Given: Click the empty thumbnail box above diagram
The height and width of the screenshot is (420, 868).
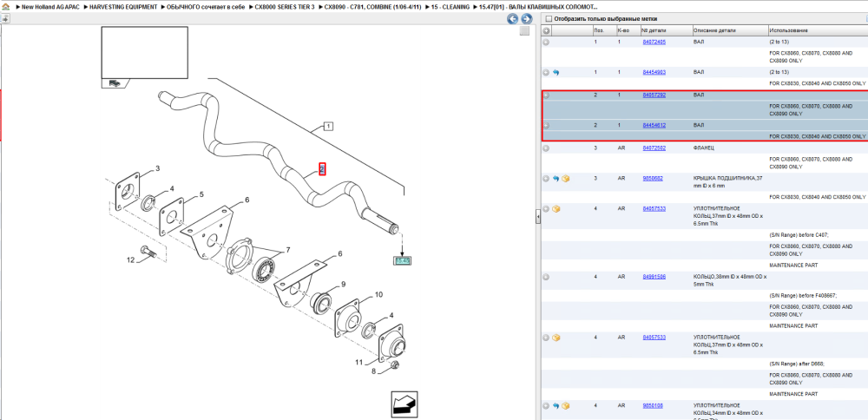Looking at the screenshot, I should tap(144, 53).
